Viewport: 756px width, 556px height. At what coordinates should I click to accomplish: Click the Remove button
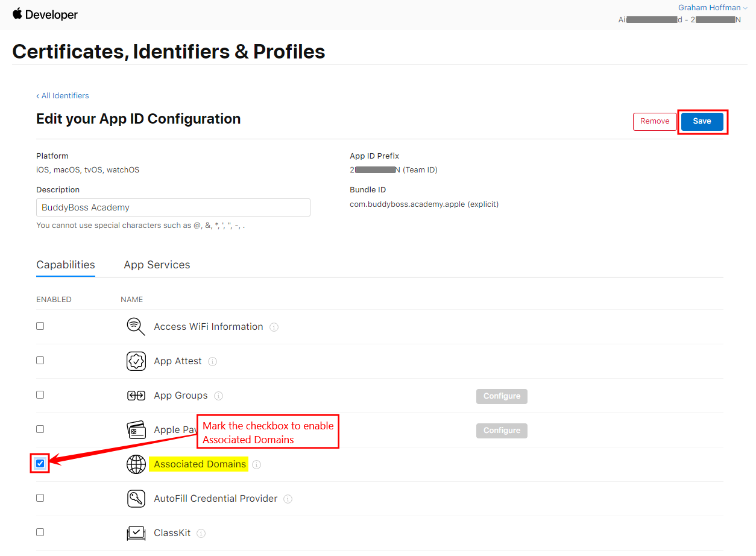click(x=655, y=121)
